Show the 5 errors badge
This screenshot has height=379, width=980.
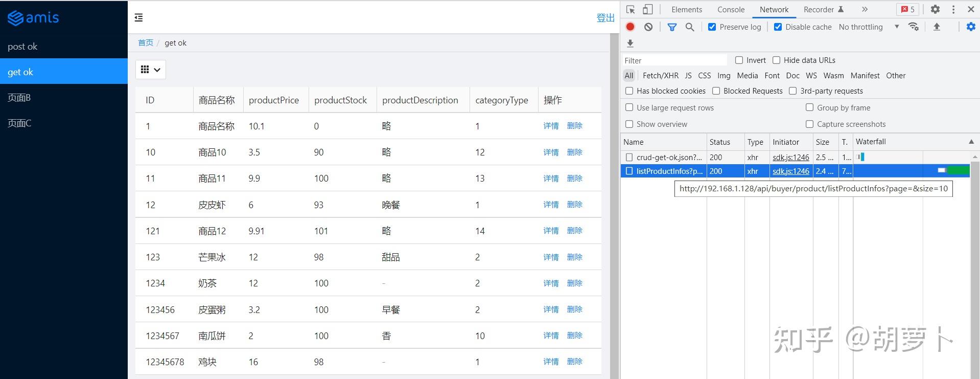tap(908, 9)
